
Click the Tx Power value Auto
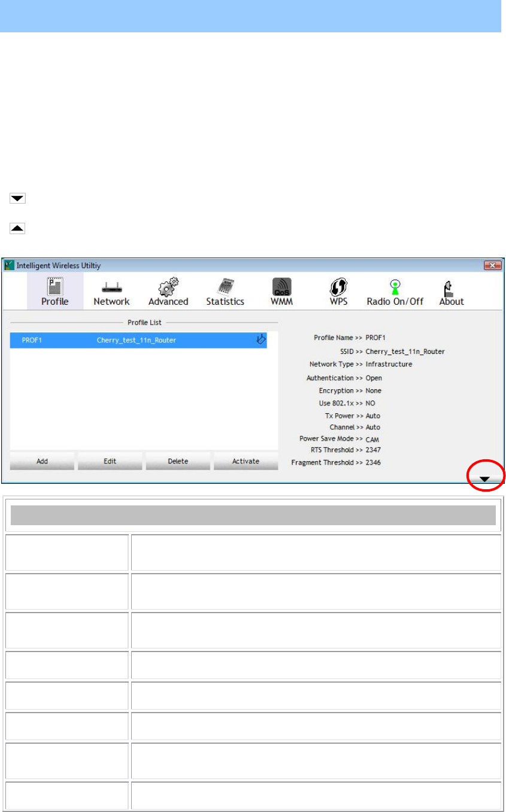pyautogui.click(x=372, y=416)
